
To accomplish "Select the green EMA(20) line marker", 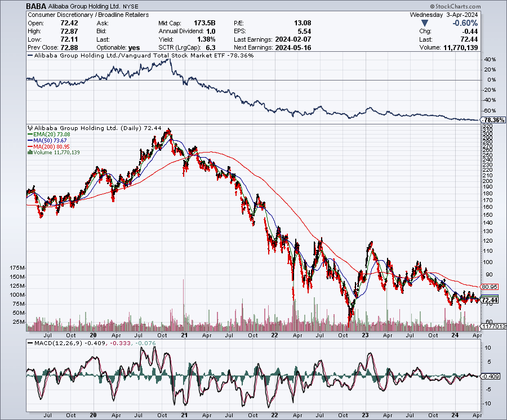I will coord(30,136).
